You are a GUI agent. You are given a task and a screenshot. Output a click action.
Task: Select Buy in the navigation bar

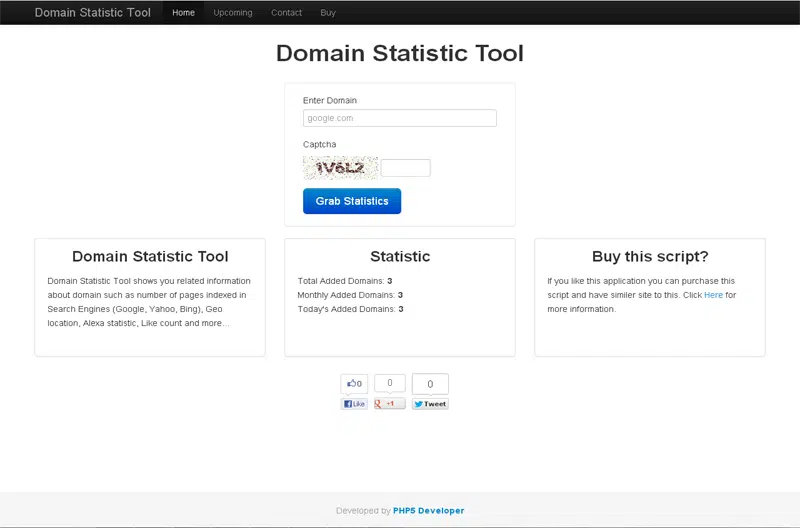pyautogui.click(x=328, y=13)
